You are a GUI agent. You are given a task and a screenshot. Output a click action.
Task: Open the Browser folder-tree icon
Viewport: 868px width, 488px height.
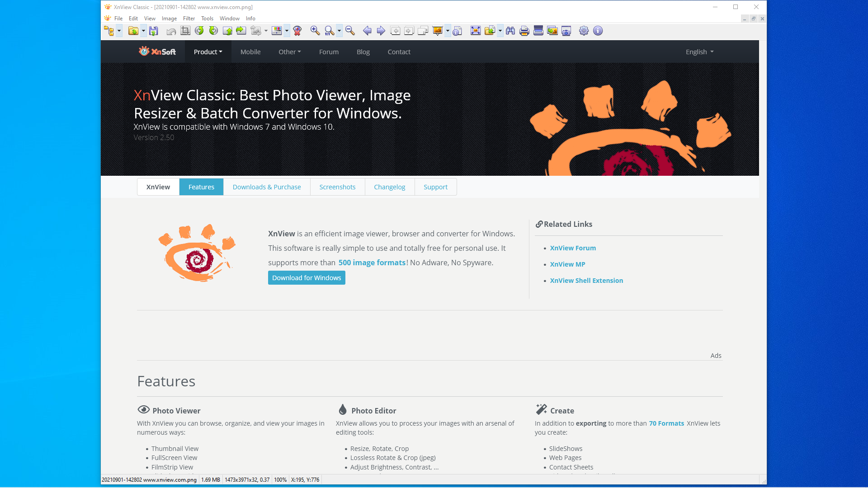tap(109, 31)
